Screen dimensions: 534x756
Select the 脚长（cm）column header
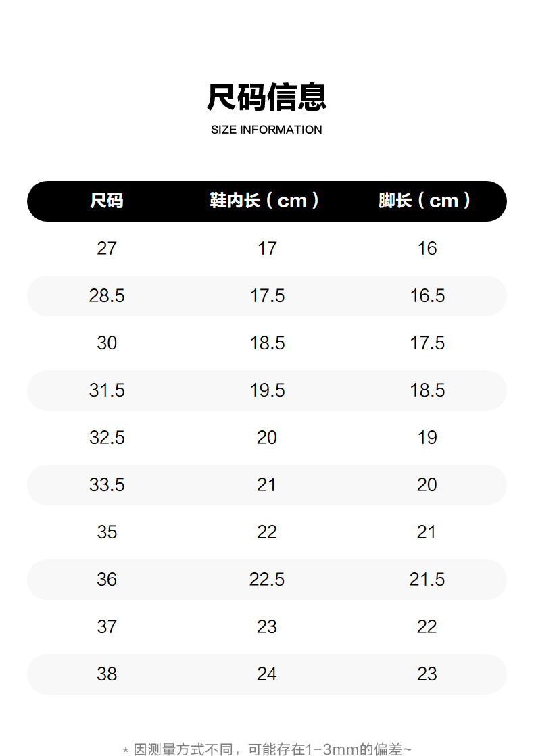[x=427, y=201]
